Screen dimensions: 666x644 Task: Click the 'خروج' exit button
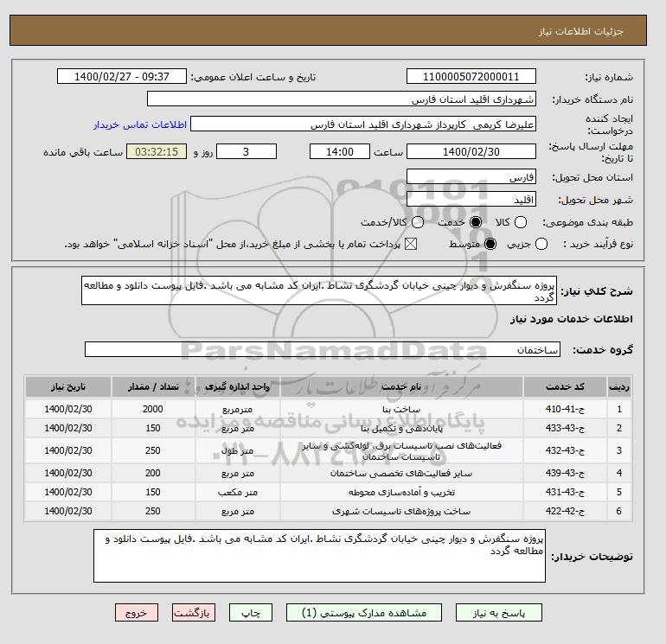point(137,613)
